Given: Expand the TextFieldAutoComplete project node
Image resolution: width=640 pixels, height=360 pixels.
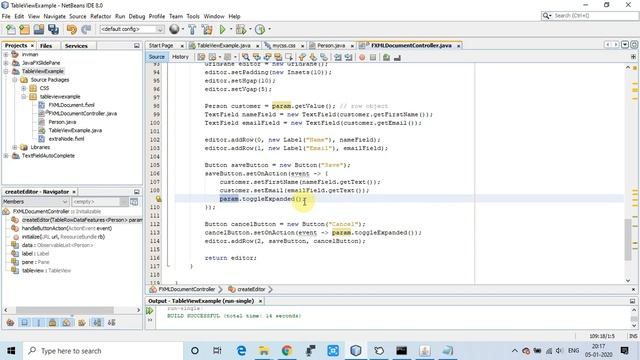Looking at the screenshot, I should click(x=6, y=156).
